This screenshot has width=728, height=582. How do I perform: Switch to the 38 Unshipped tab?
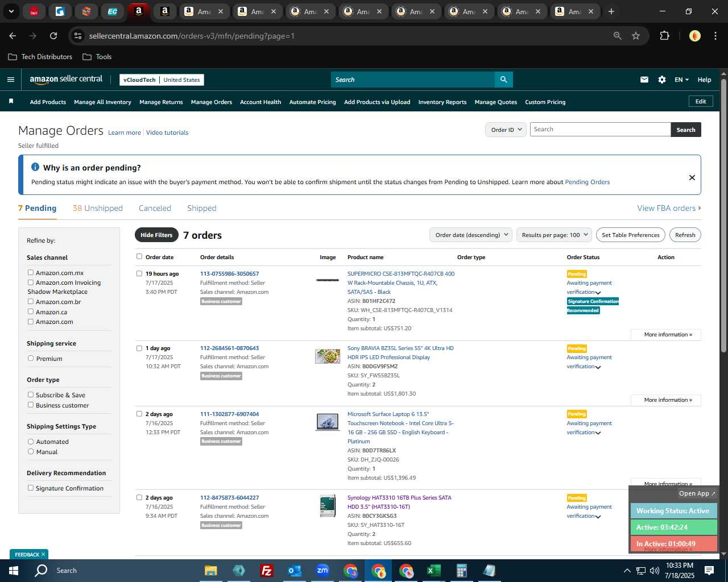(x=98, y=208)
